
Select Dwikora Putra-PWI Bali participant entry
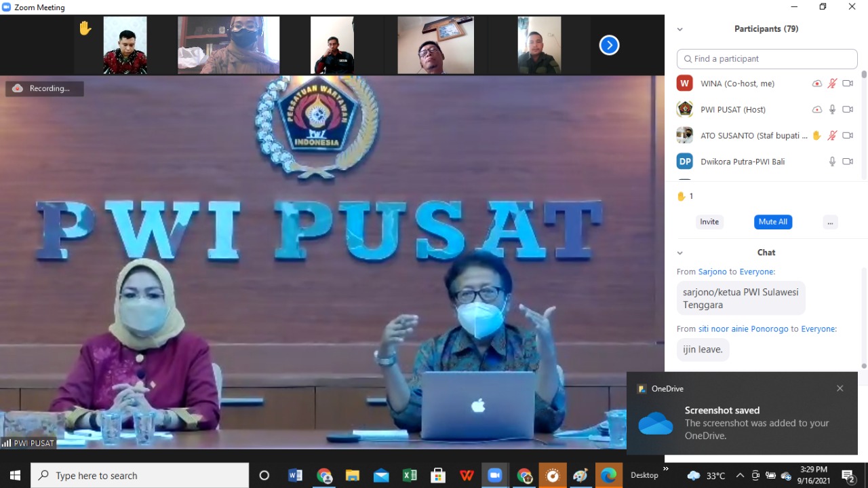(x=743, y=162)
